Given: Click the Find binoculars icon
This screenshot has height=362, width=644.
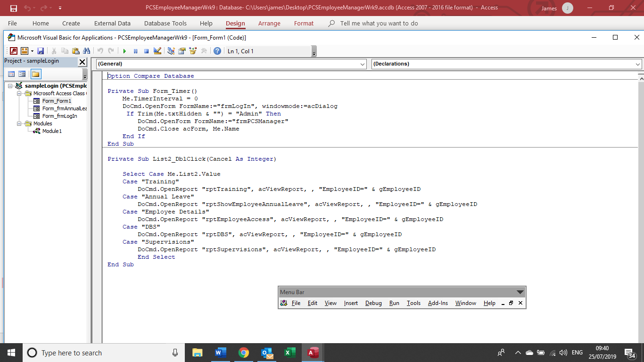Looking at the screenshot, I should click(86, 51).
